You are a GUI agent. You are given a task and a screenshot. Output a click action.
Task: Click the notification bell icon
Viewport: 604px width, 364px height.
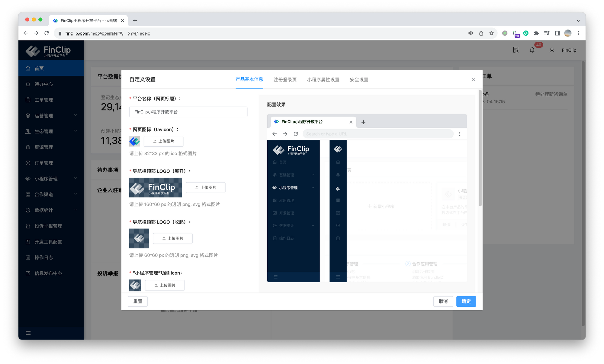(x=532, y=50)
